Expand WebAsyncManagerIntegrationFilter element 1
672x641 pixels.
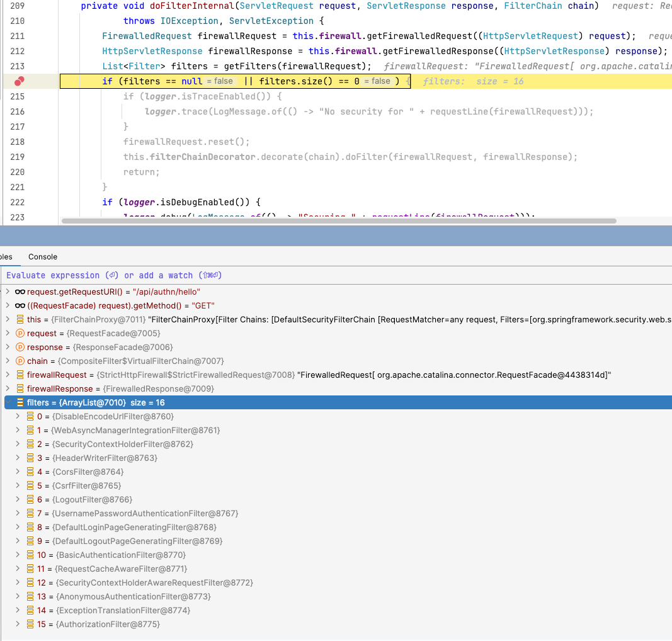pyautogui.click(x=18, y=430)
